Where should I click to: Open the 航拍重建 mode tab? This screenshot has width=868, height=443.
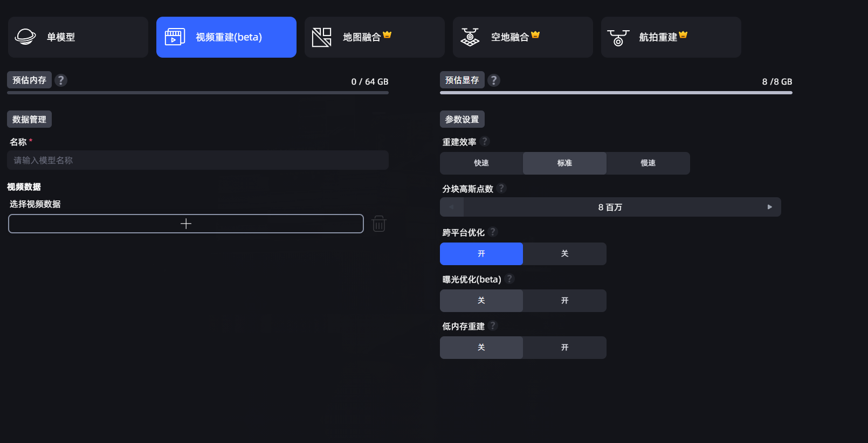pyautogui.click(x=671, y=37)
